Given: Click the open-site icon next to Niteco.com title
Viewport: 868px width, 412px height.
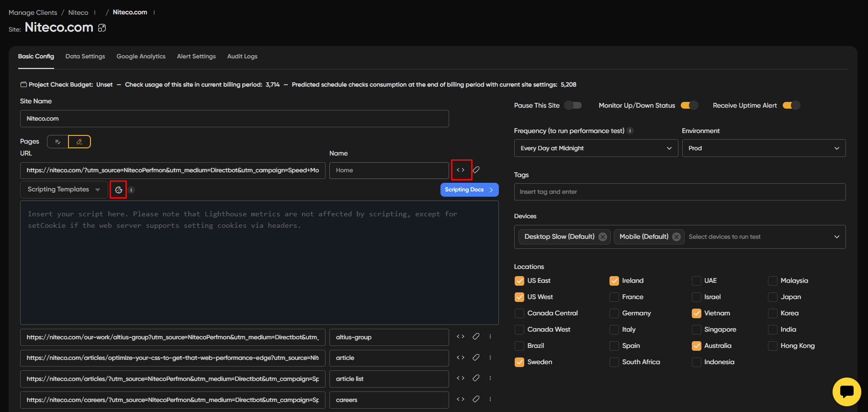Looking at the screenshot, I should click(102, 28).
